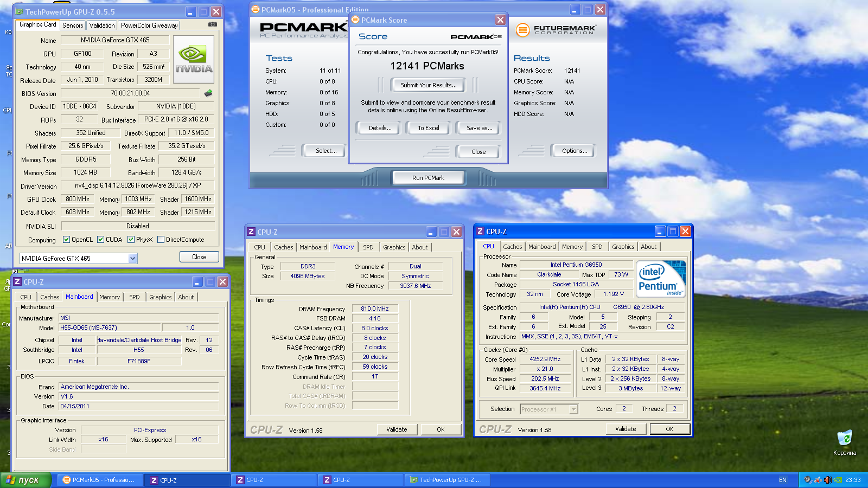Viewport: 868px width, 488px height.
Task: Click CPU-Z Mainboard window title icon
Action: 17,281
